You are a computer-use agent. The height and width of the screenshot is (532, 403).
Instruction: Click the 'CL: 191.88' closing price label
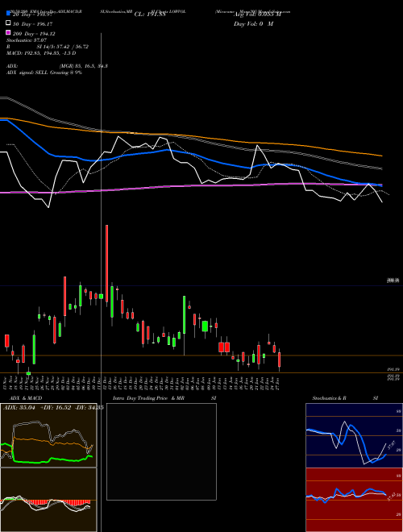[x=150, y=15]
